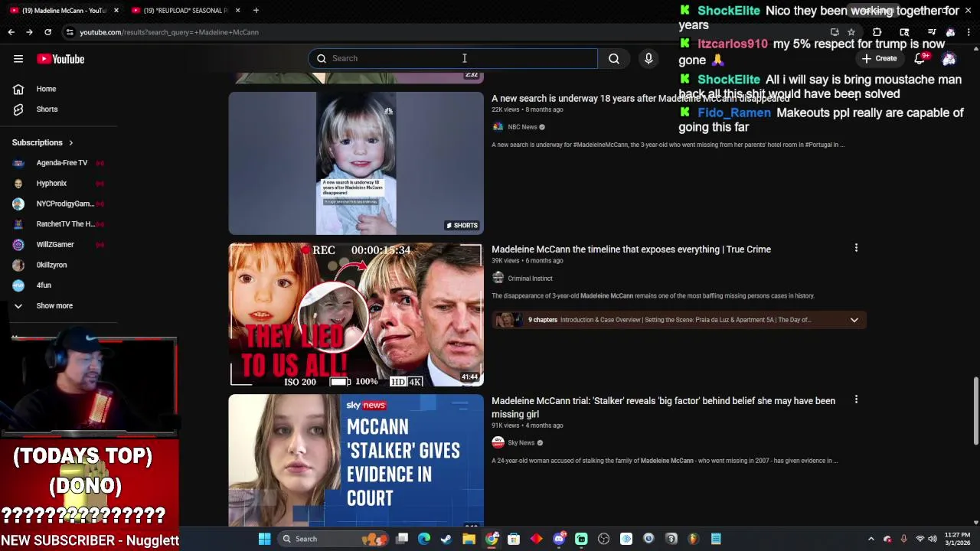Open NBC News channel avatar
This screenshot has height=551, width=980.
[498, 127]
